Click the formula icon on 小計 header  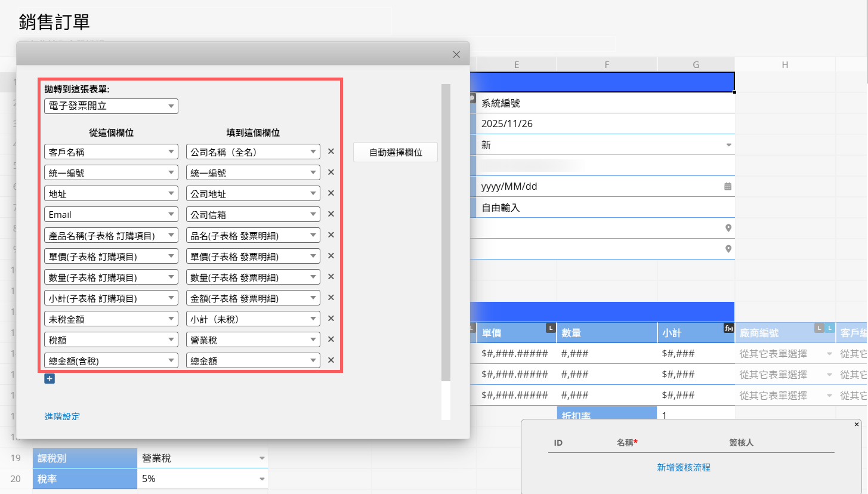(728, 328)
